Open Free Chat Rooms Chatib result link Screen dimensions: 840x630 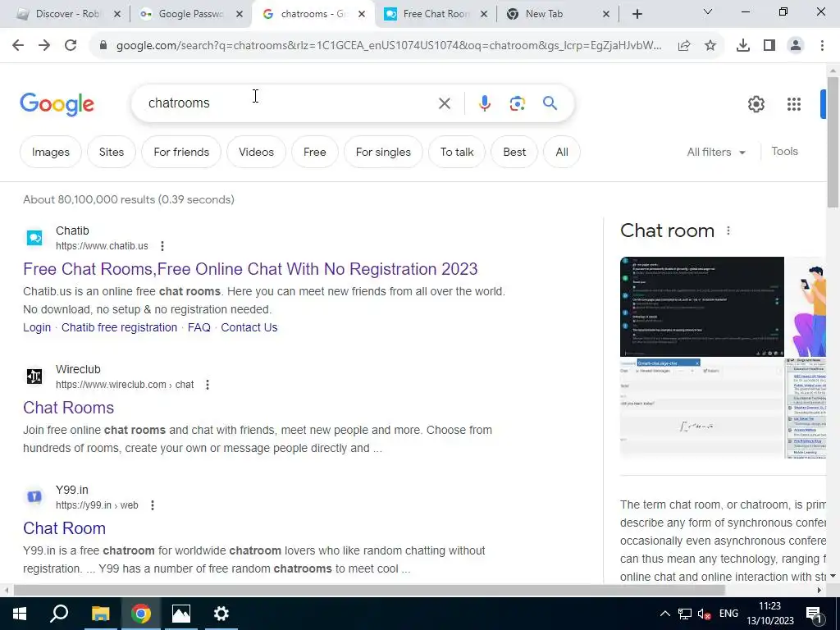click(x=250, y=269)
